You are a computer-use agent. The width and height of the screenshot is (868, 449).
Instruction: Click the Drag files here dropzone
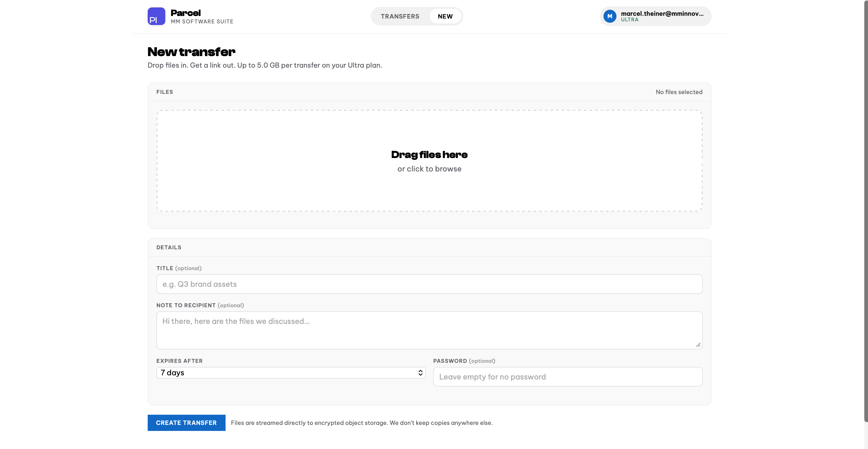click(x=429, y=161)
